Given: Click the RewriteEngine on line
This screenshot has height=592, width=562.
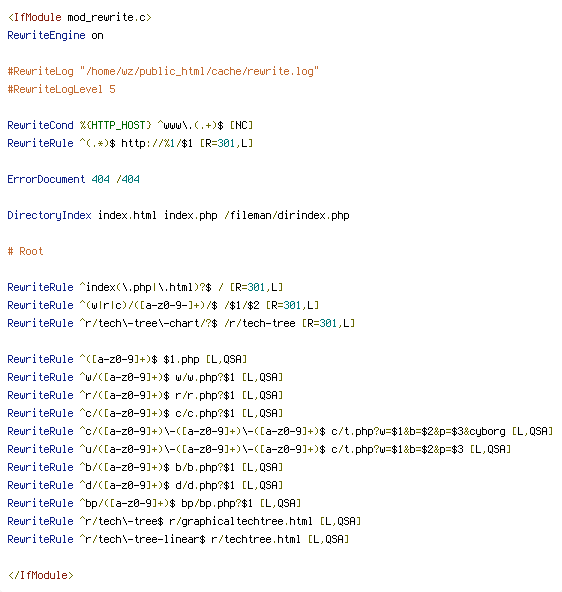Looking at the screenshot, I should tap(55, 35).
